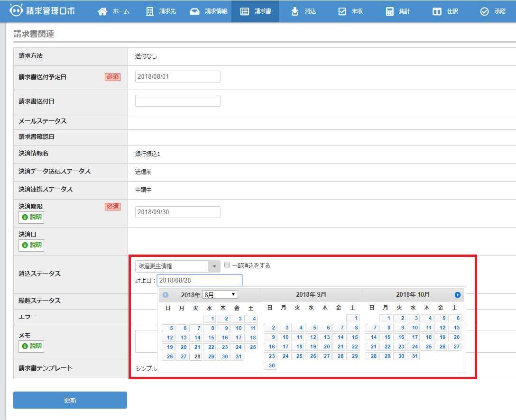Click 説明 button under メモ

31,346
